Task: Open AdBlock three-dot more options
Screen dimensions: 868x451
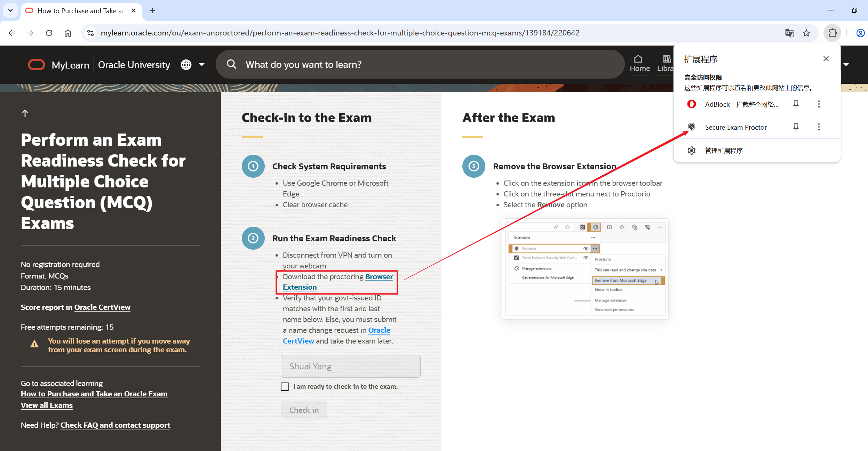Action: tap(819, 104)
